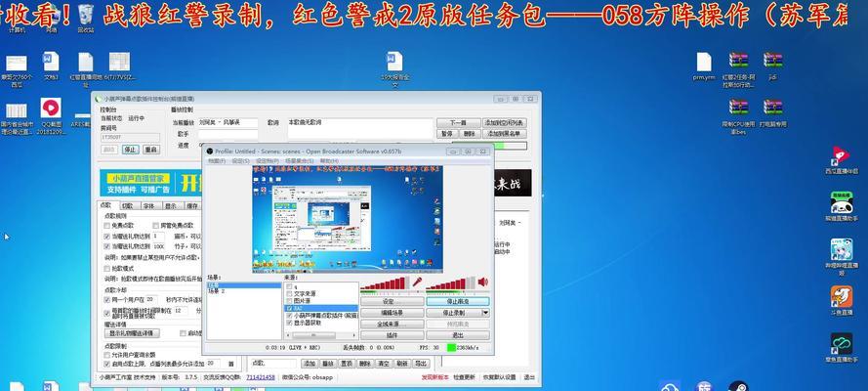This screenshot has width=868, height=391.
Task: Open the 文件(F) menu in OBS
Action: click(x=217, y=160)
